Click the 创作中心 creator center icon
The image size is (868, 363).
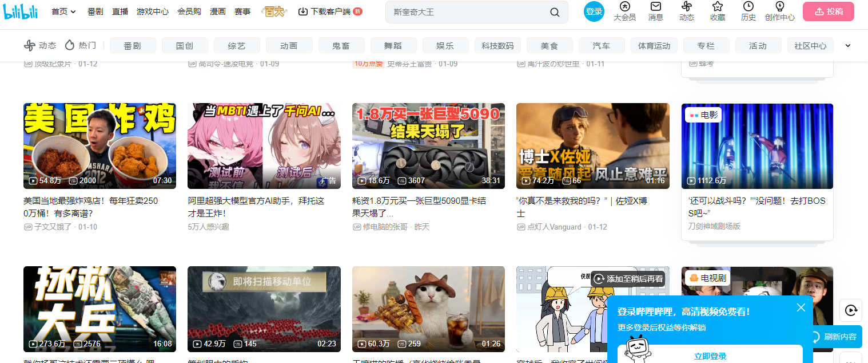click(779, 11)
